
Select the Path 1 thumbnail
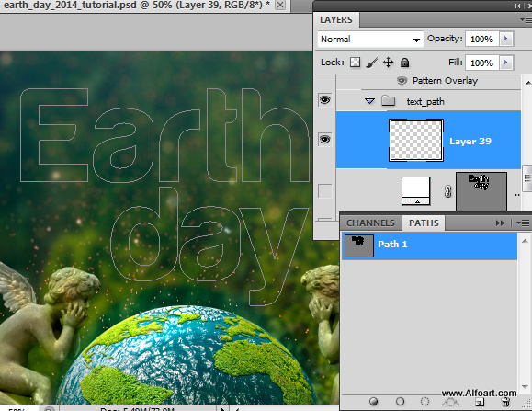pyautogui.click(x=359, y=245)
